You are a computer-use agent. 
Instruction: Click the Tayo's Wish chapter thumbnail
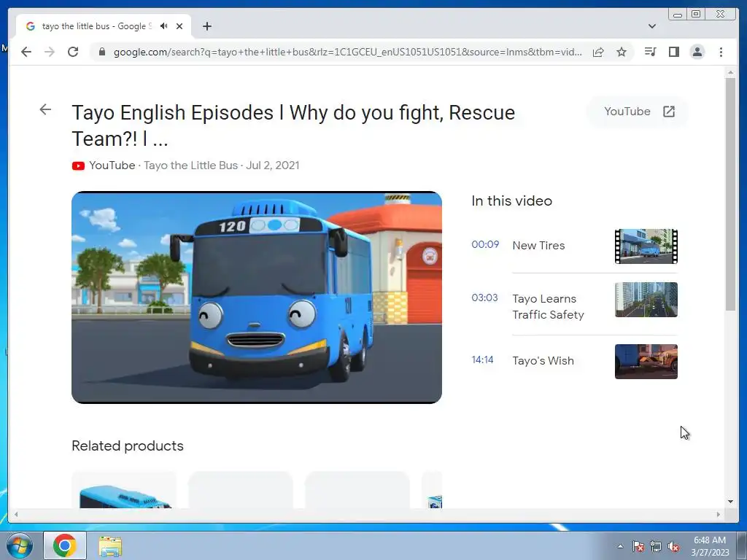click(646, 362)
